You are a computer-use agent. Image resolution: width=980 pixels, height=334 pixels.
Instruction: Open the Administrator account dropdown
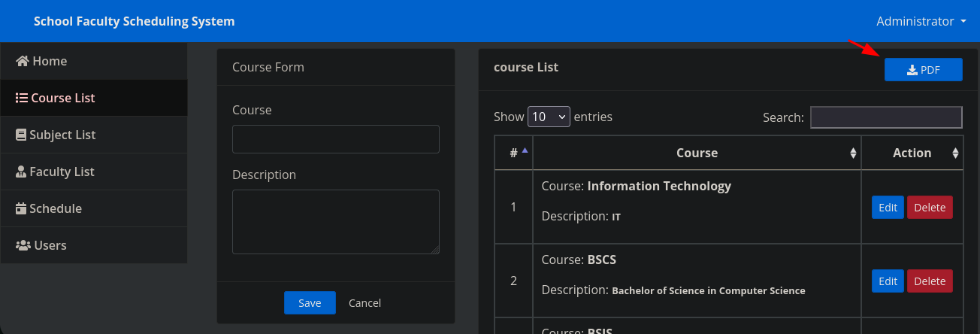click(921, 21)
